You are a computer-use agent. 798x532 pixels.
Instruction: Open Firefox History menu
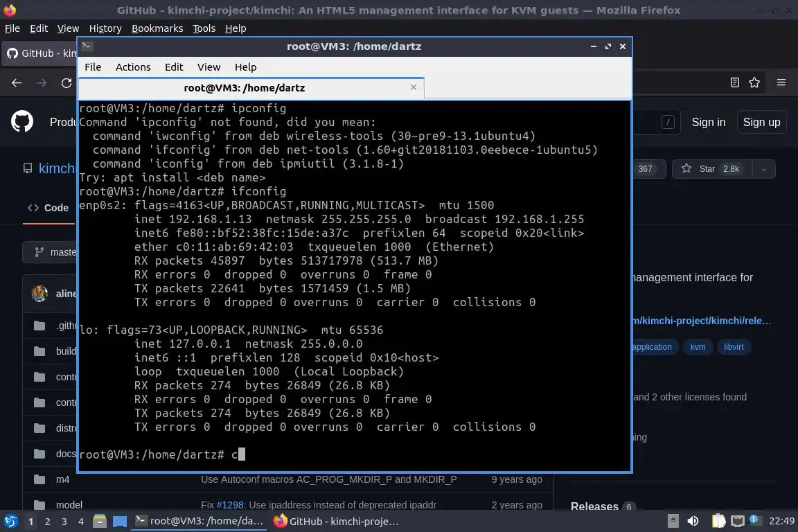105,28
